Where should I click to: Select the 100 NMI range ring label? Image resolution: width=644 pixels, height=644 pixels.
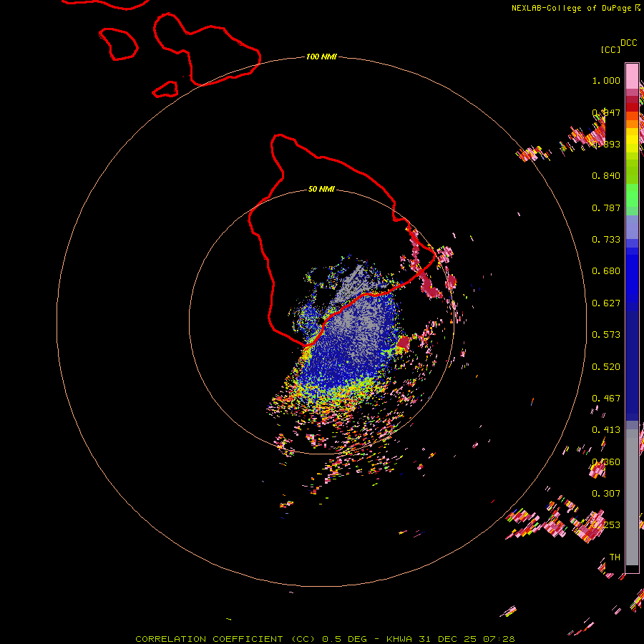tap(321, 57)
